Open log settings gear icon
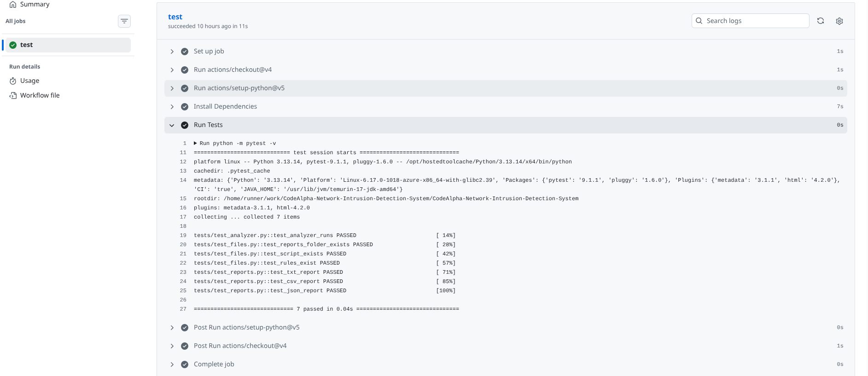This screenshot has width=868, height=376. (x=839, y=21)
